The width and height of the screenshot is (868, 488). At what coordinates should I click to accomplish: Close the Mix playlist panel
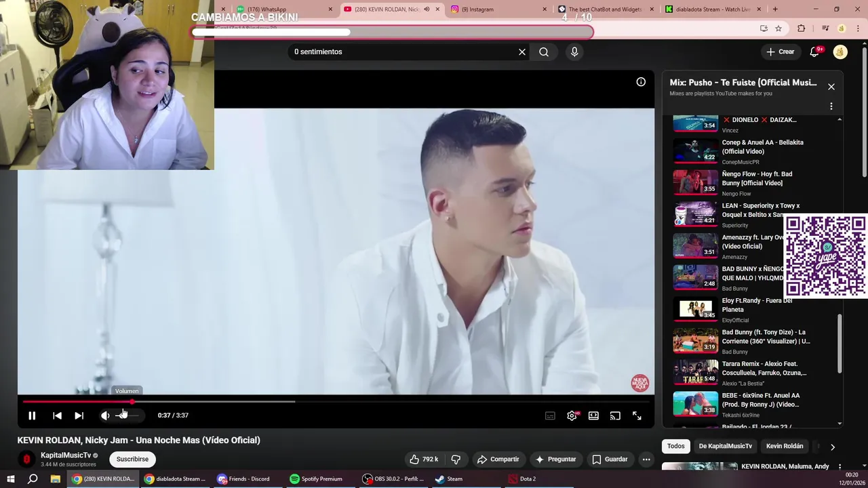[x=831, y=87]
